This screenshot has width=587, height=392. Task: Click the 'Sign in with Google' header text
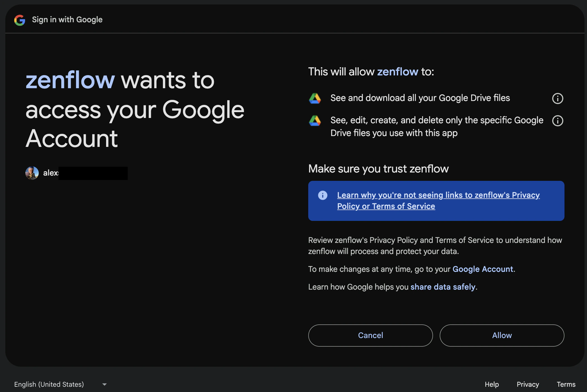[x=67, y=19]
